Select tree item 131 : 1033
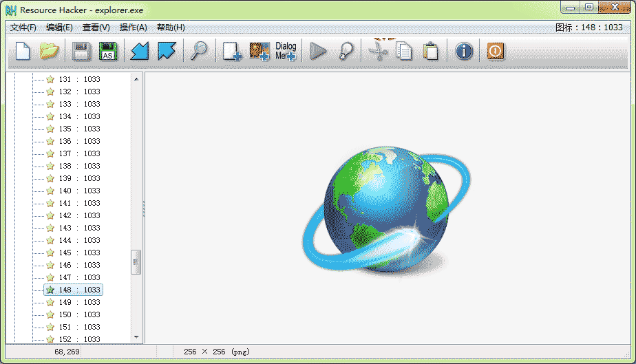Screen dimensions: 636x364 pyautogui.click(x=79, y=79)
